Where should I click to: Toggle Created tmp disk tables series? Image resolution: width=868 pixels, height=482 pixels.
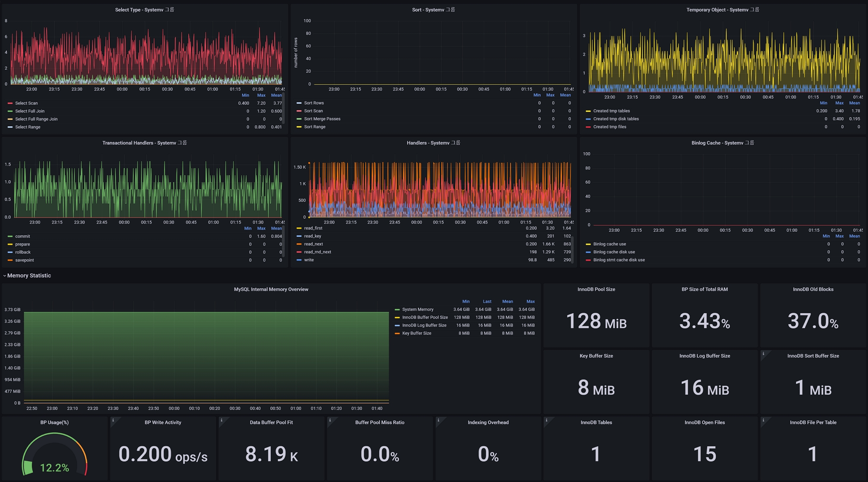(x=616, y=119)
